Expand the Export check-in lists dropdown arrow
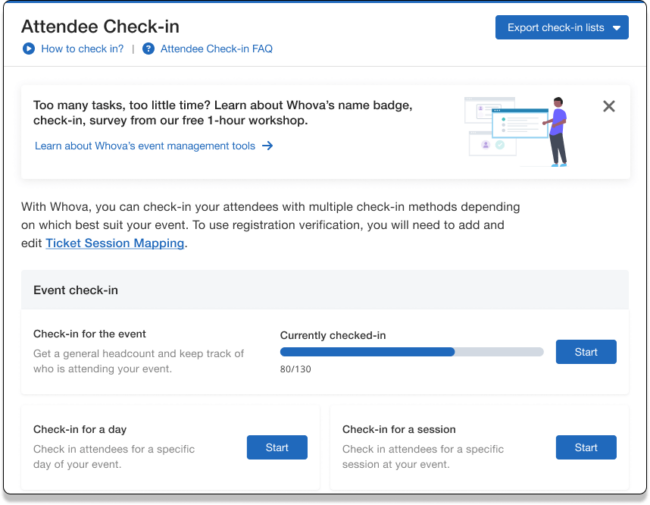The width and height of the screenshot is (650, 505). coord(617,28)
